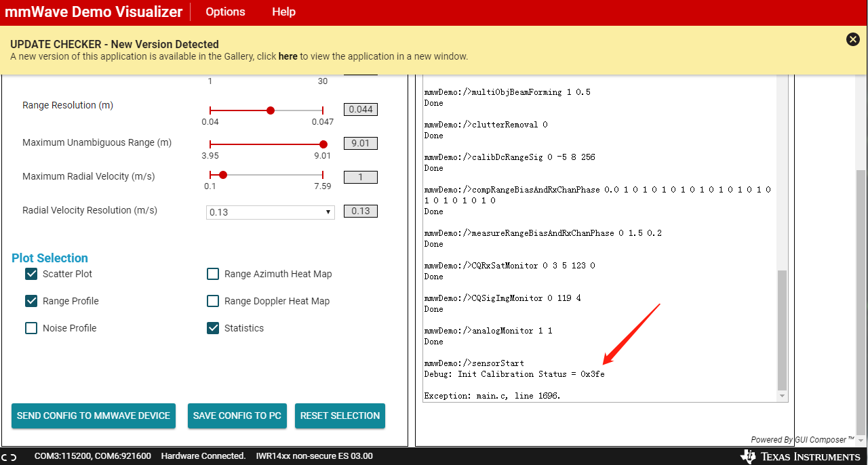
Task: Click the Maximum Unambiguous Range value field
Action: click(x=361, y=143)
